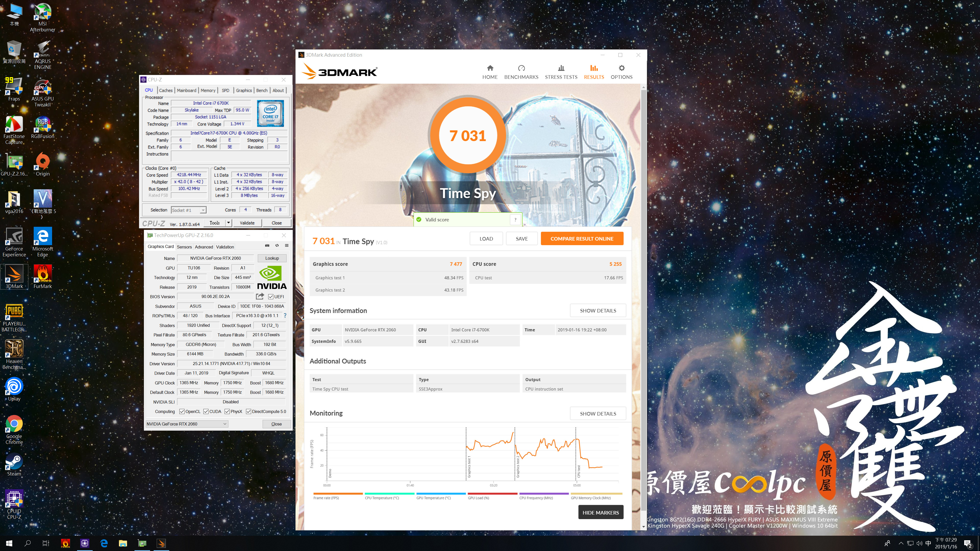Open CPU-Z Socket #1 selection dropdown

point(189,210)
